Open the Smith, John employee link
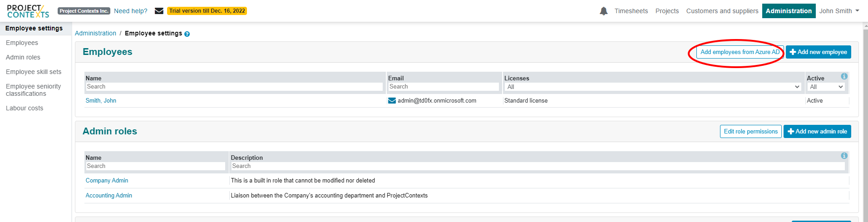Screen dimensions: 868x222 click(101, 101)
